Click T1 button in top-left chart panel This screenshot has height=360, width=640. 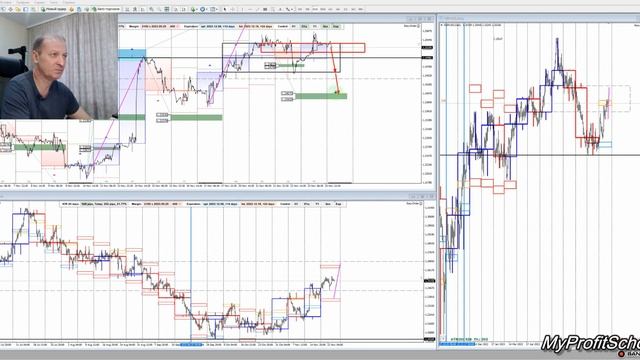pyautogui.click(x=315, y=26)
